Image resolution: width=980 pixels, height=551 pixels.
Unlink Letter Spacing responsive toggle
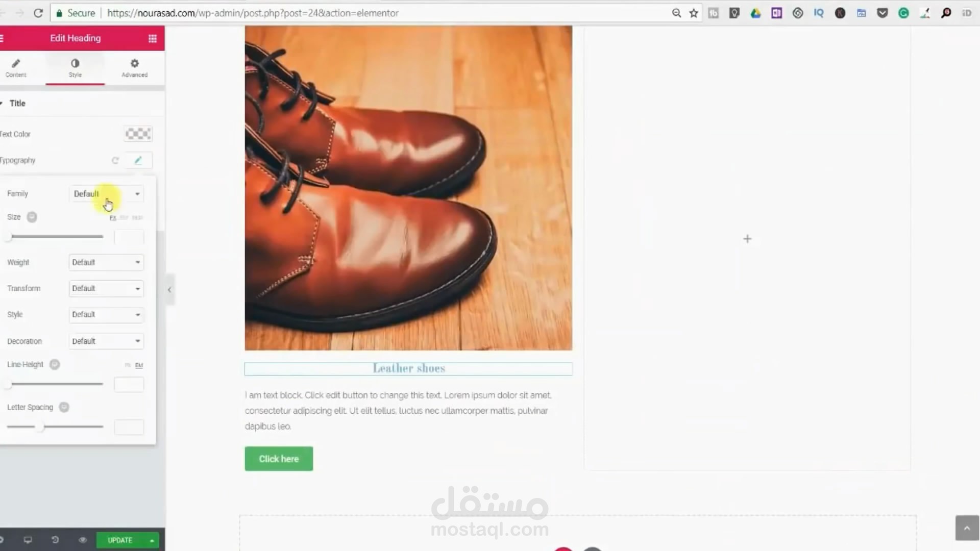(x=64, y=407)
